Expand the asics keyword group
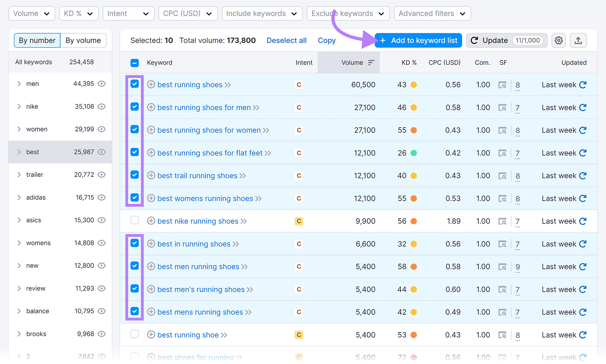 19,220
